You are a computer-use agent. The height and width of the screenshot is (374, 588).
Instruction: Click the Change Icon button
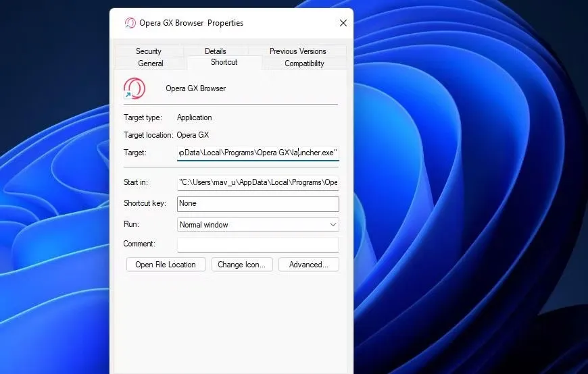(242, 265)
